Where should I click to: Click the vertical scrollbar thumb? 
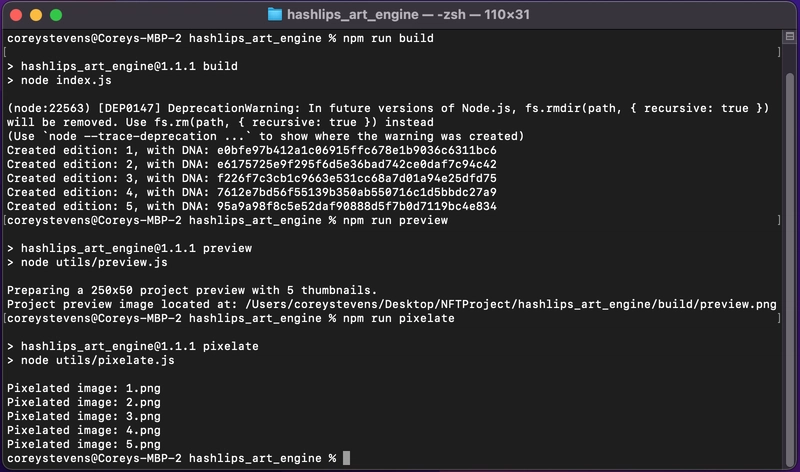tap(789, 268)
